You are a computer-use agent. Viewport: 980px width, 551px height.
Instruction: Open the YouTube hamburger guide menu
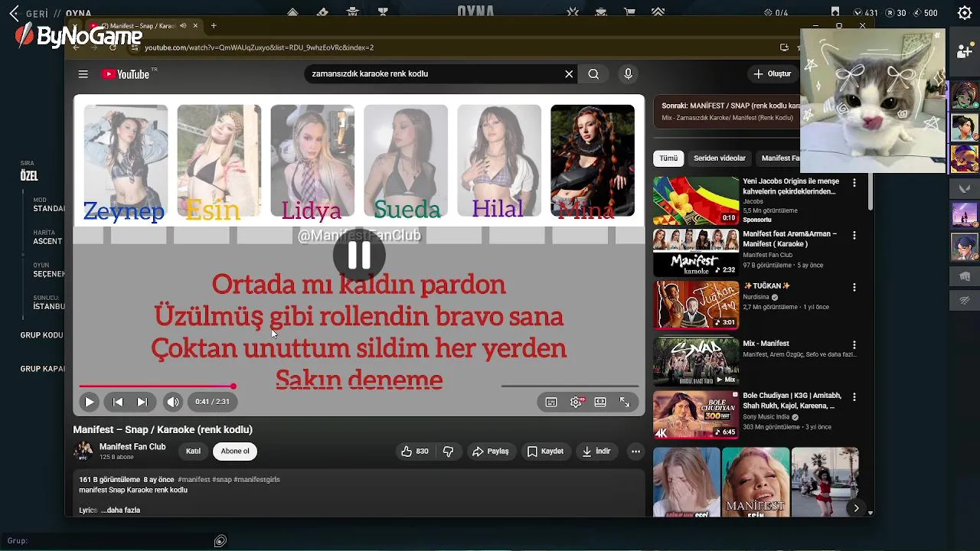(83, 74)
